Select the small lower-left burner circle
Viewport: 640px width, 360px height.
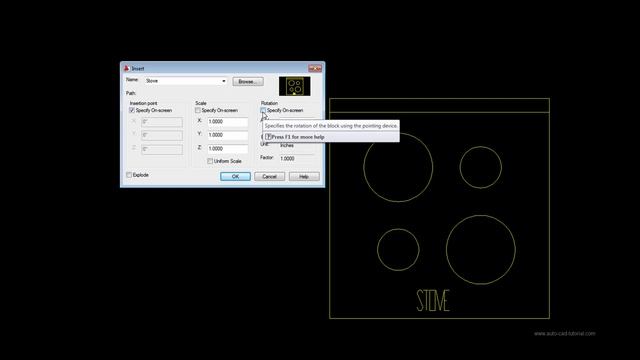[398, 250]
